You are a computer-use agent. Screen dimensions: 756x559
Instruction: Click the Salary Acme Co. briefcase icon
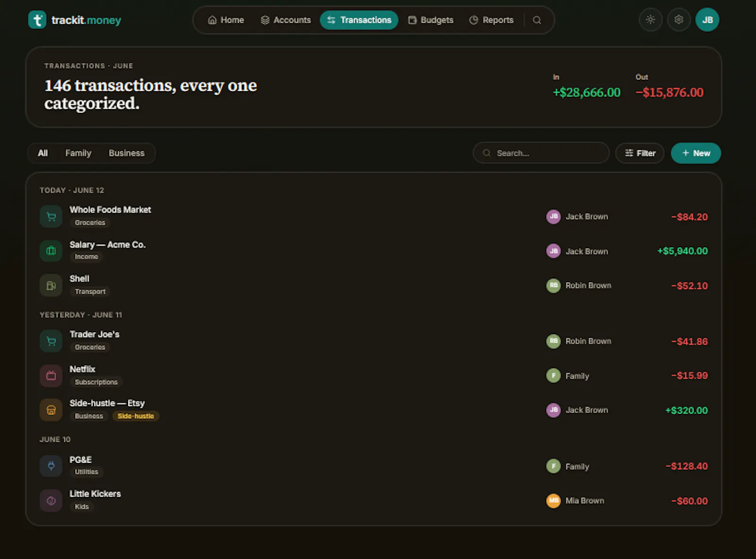(x=51, y=250)
